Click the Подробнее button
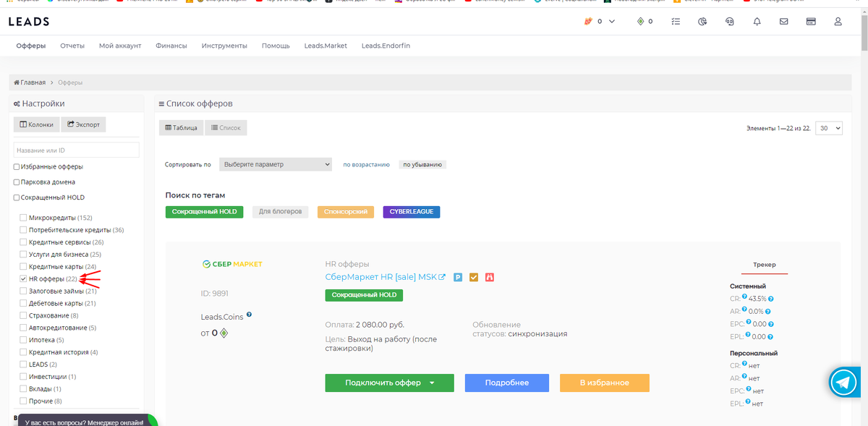The height and width of the screenshot is (426, 868). click(x=507, y=383)
